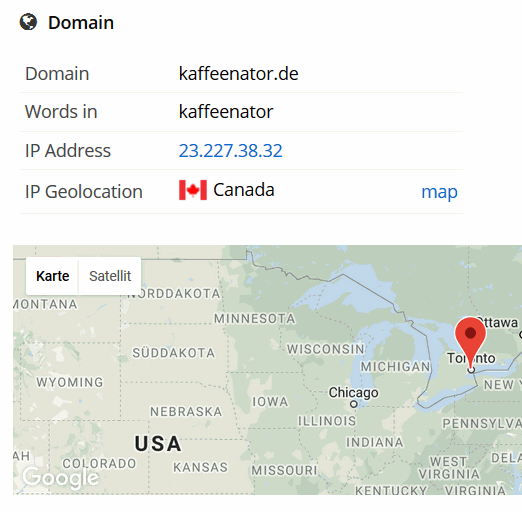The image size is (522, 512).
Task: Click the Google logo on the map
Action: coord(61,478)
